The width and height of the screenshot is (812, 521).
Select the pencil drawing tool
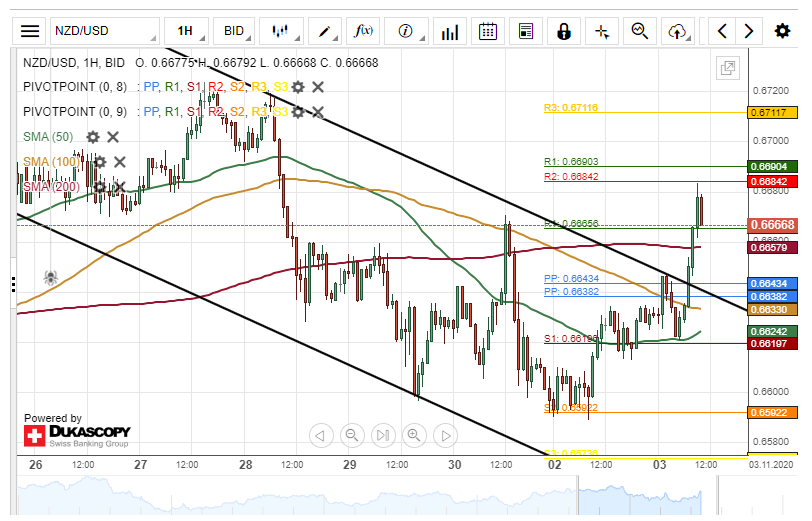click(x=325, y=31)
